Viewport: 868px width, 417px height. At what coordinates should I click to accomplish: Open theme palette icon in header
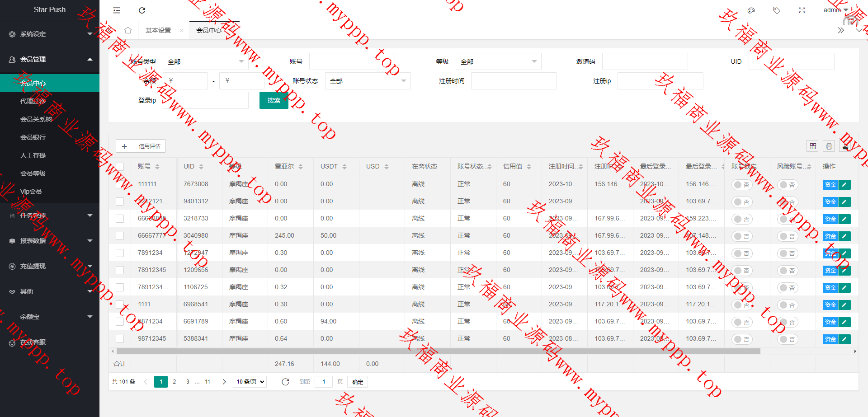pos(751,10)
